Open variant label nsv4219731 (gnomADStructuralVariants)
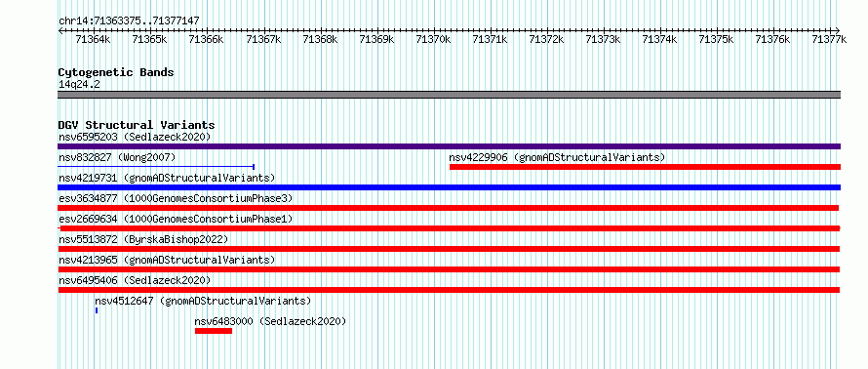The width and height of the screenshot is (868, 369). (167, 178)
